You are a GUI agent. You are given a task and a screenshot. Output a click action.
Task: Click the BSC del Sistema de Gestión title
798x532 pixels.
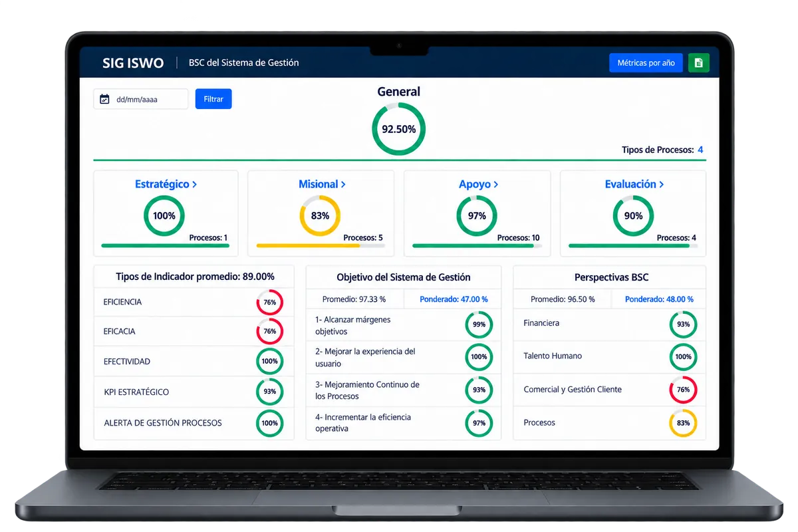[244, 63]
